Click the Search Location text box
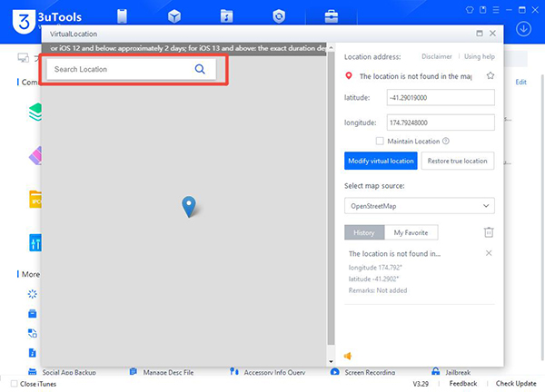 118,69
